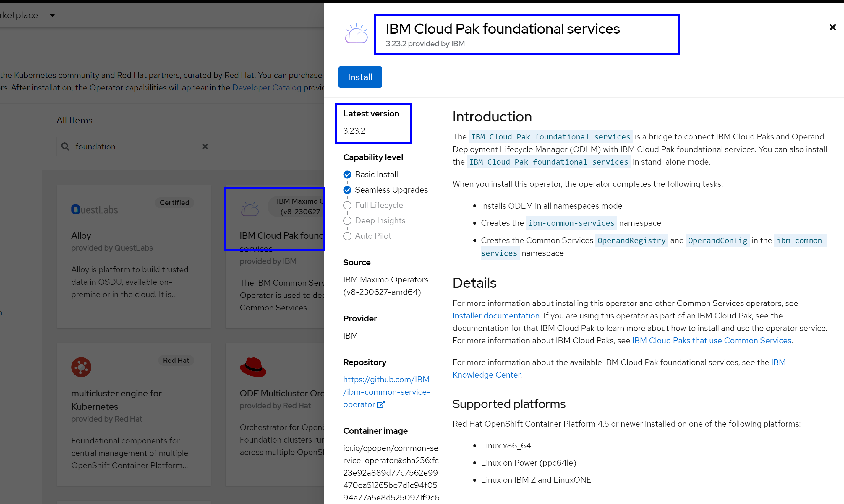Click the Seamless Upgrades checkmark icon

click(347, 190)
